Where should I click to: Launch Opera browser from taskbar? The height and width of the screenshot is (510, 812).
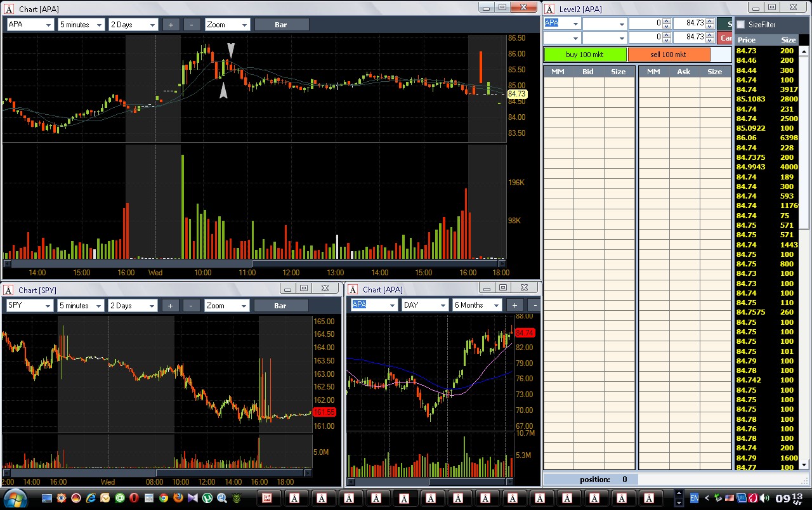click(134, 498)
